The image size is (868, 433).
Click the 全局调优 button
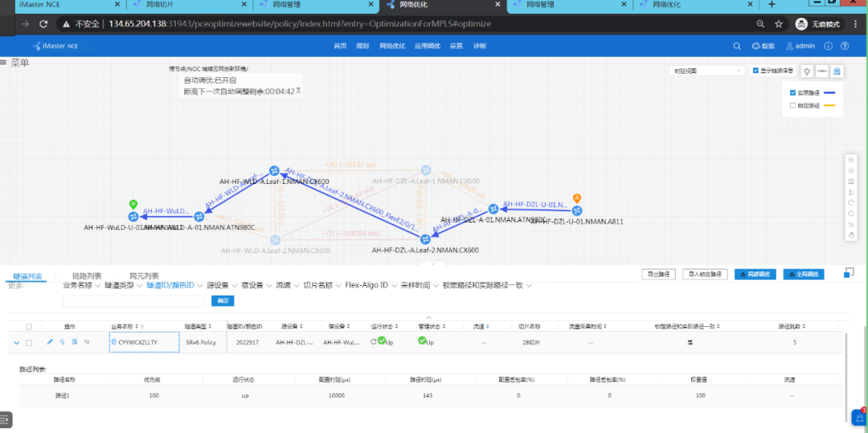coord(804,275)
